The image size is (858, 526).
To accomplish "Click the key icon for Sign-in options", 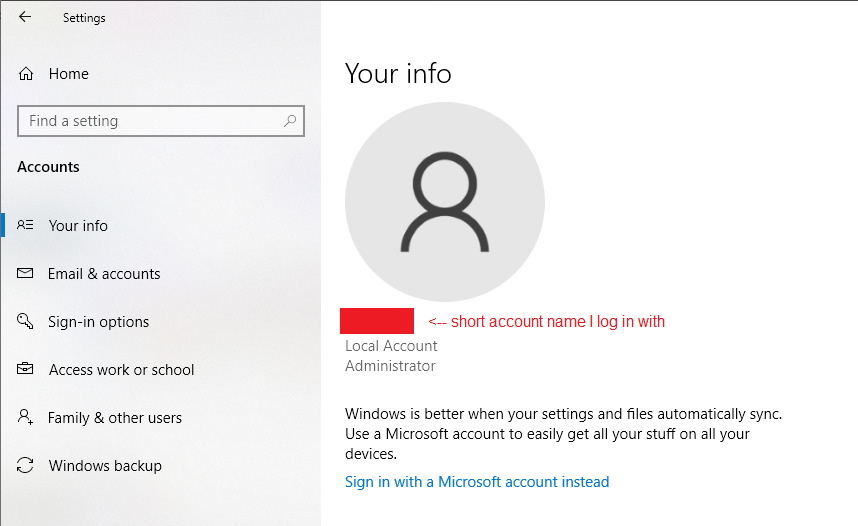I will (x=26, y=322).
